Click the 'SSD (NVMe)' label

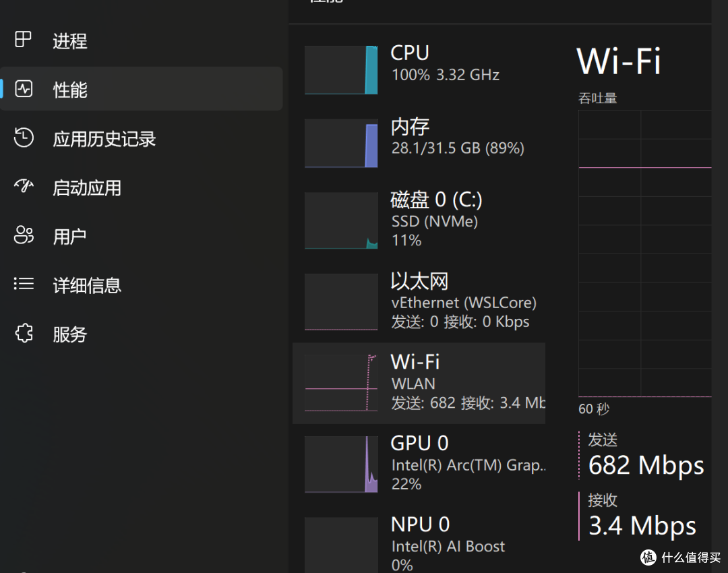click(435, 222)
